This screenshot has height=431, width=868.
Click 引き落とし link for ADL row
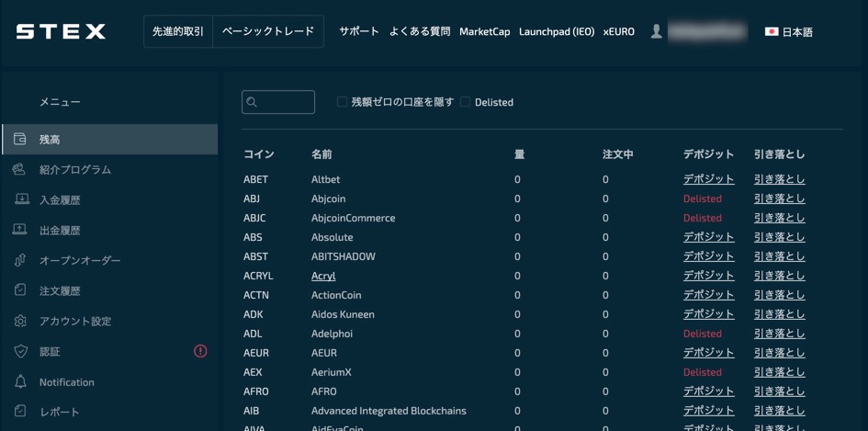click(780, 334)
